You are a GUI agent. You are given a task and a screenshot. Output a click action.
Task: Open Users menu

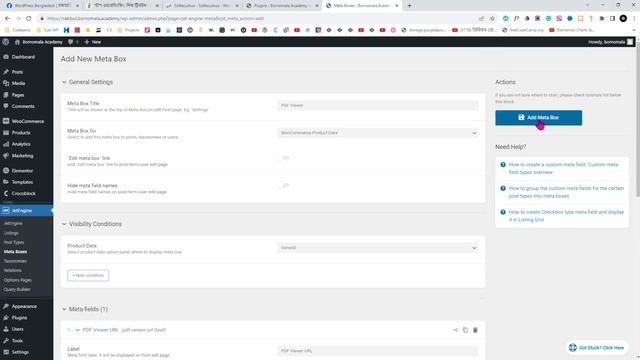coord(18,329)
